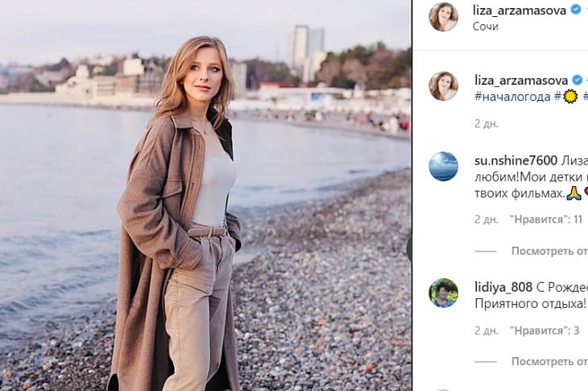Open the Сочи location link
Image resolution: width=588 pixels, height=391 pixels.
486,26
